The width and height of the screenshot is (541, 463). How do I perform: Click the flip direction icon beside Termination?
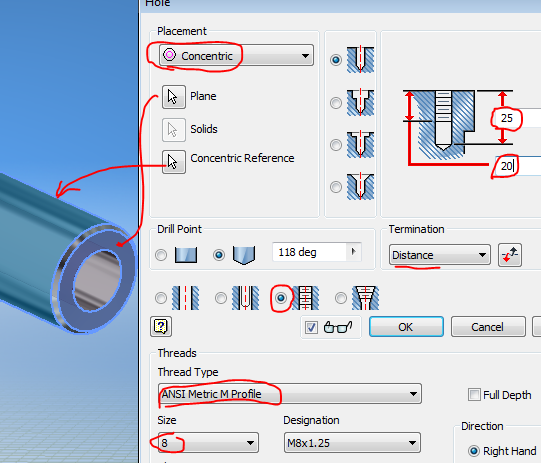pyautogui.click(x=510, y=255)
